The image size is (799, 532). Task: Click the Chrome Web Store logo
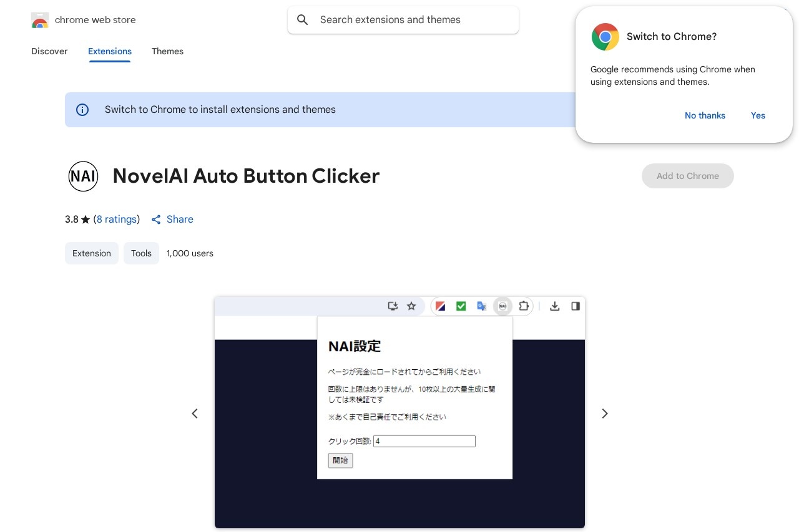tap(40, 21)
